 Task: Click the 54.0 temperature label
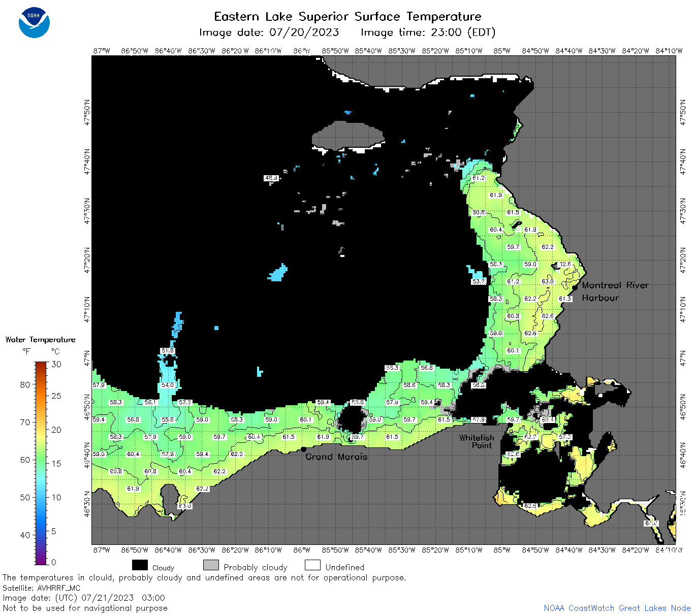(168, 385)
